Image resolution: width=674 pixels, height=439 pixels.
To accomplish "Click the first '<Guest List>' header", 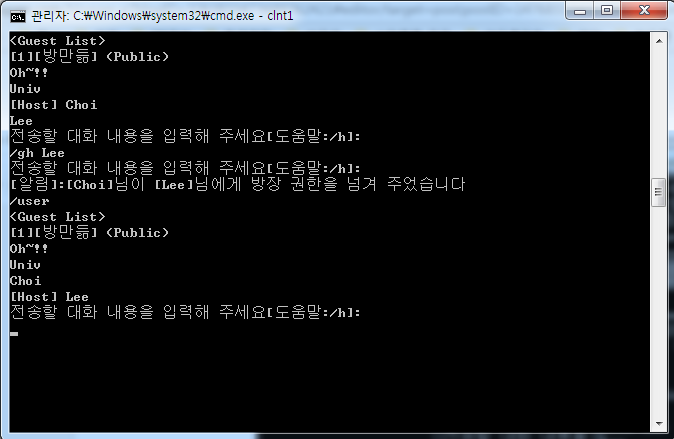I will point(58,40).
